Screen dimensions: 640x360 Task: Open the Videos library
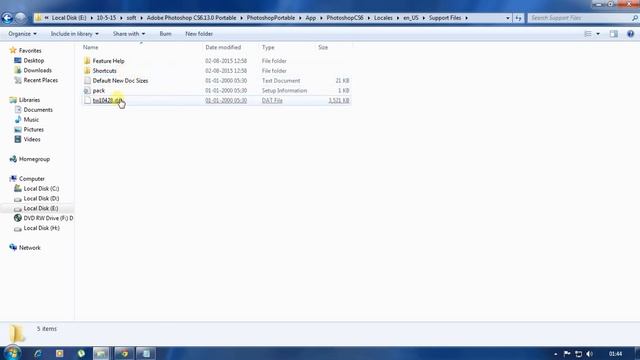pos(32,140)
